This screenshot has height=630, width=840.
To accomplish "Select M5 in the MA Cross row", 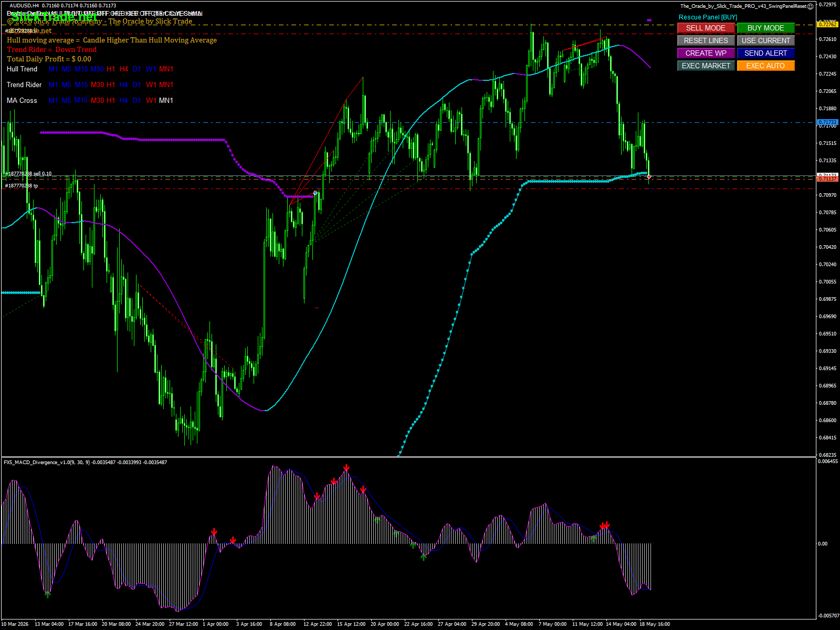I will click(67, 100).
